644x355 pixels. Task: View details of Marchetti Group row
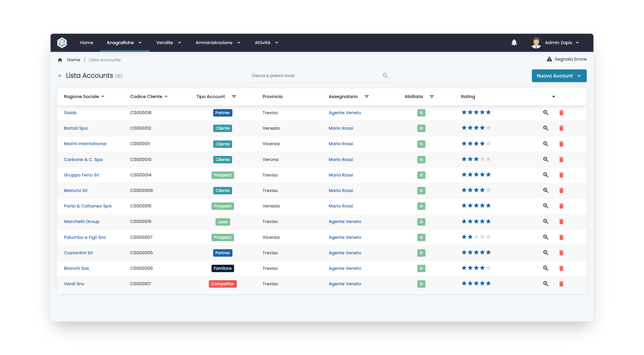point(546,222)
